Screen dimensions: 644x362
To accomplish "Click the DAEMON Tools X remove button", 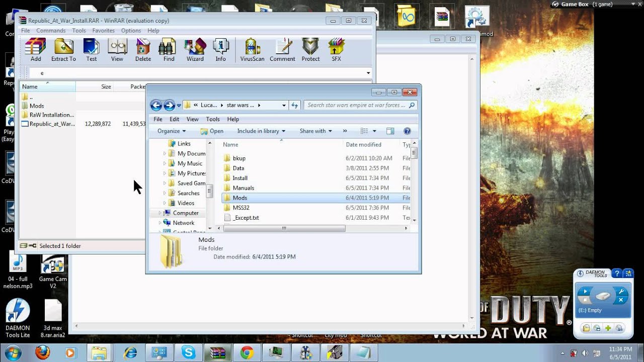I will 621,300.
